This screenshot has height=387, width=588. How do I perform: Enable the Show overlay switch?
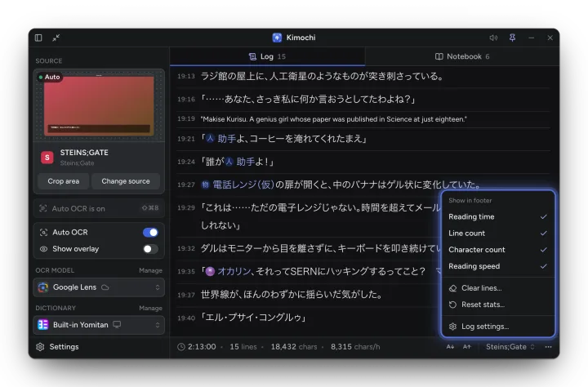tap(150, 249)
